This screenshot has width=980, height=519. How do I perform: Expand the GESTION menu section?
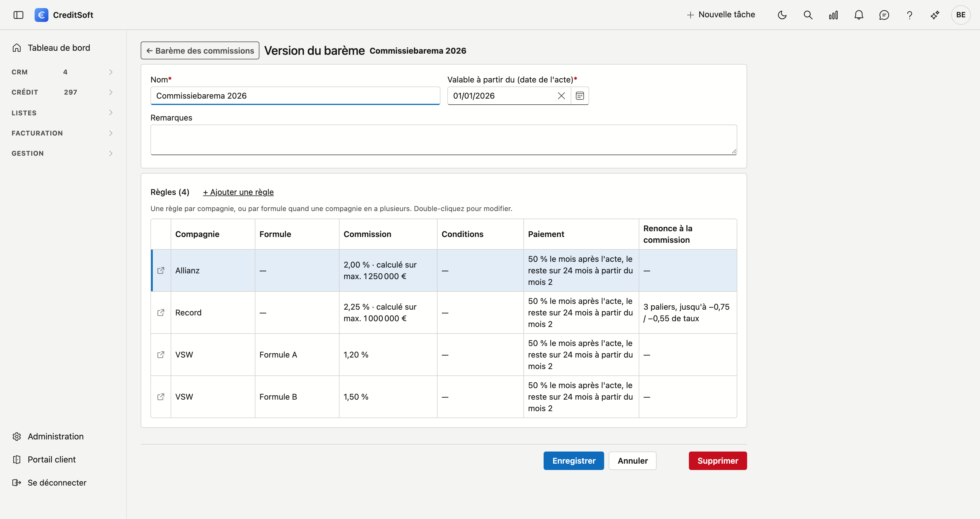(x=63, y=153)
